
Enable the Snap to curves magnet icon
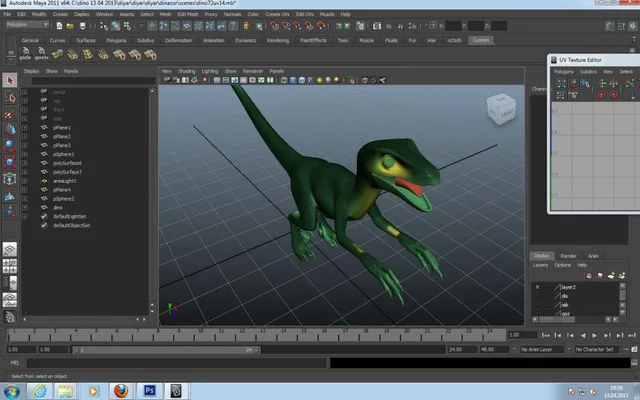point(286,26)
